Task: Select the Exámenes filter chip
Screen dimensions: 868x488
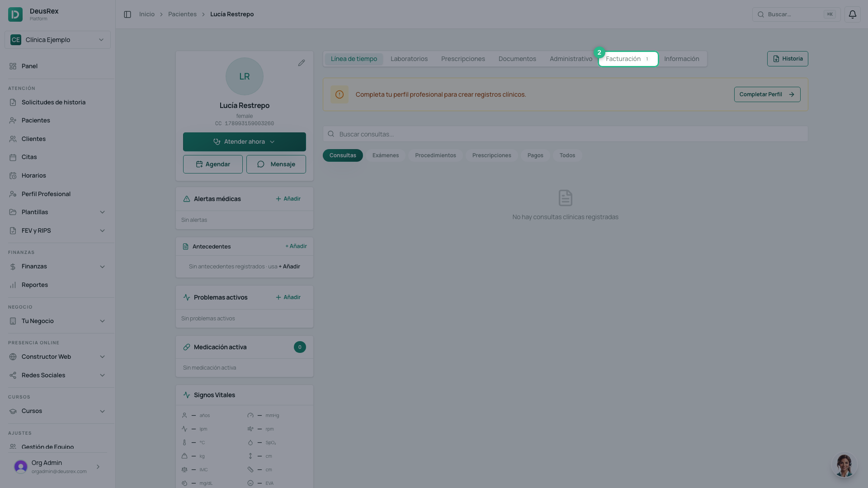Action: coord(385,155)
